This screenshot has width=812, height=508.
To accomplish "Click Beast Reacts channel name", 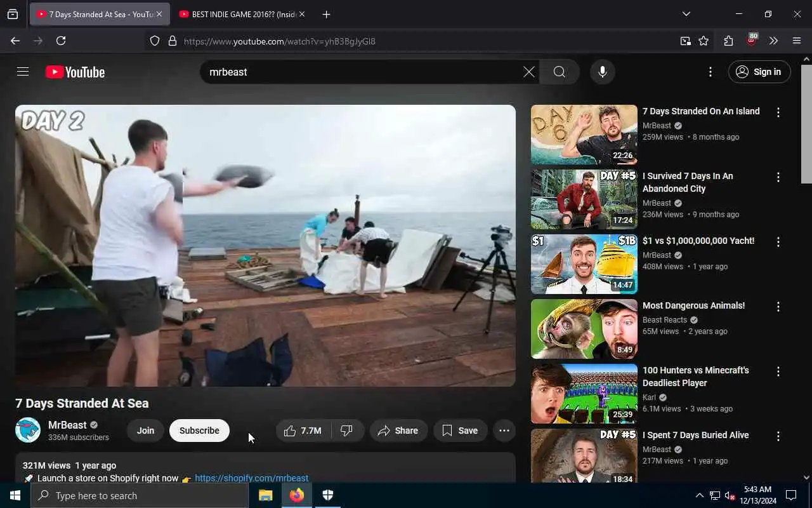I will point(665,320).
